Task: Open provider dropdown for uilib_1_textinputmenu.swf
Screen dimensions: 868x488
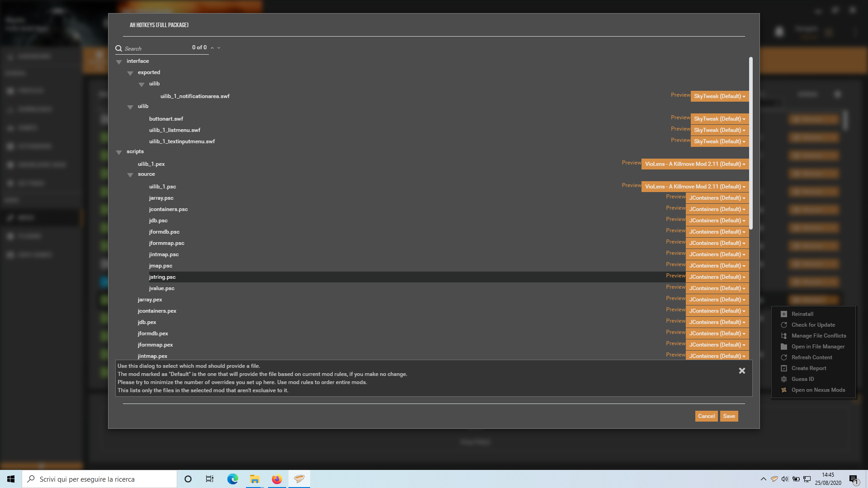Action: (720, 141)
